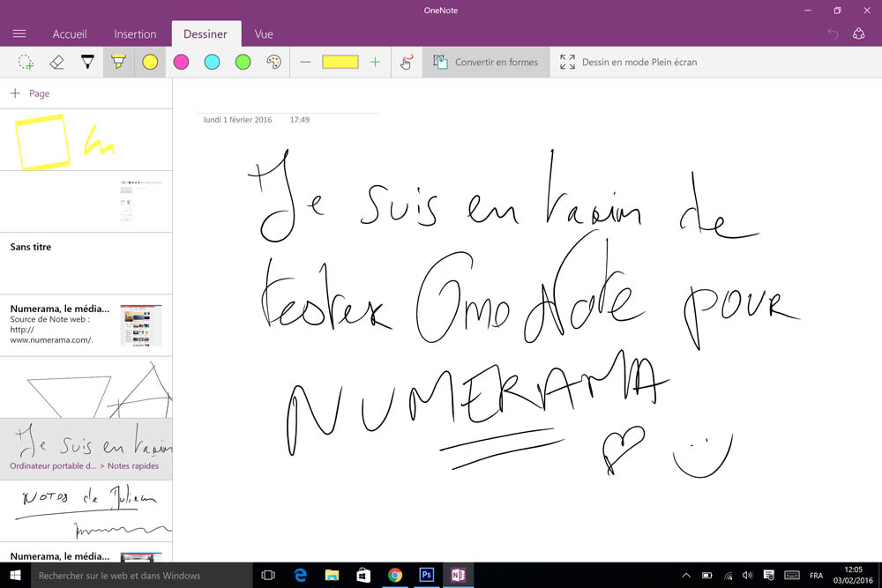Image resolution: width=882 pixels, height=588 pixels.
Task: Switch to the Insertion tab
Action: 135,34
